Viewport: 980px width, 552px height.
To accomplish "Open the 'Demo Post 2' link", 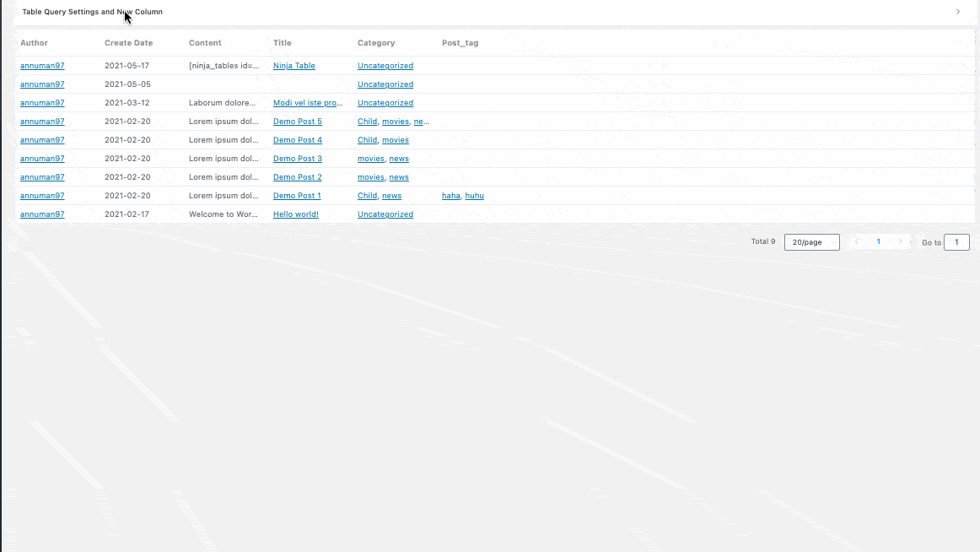I will [297, 177].
